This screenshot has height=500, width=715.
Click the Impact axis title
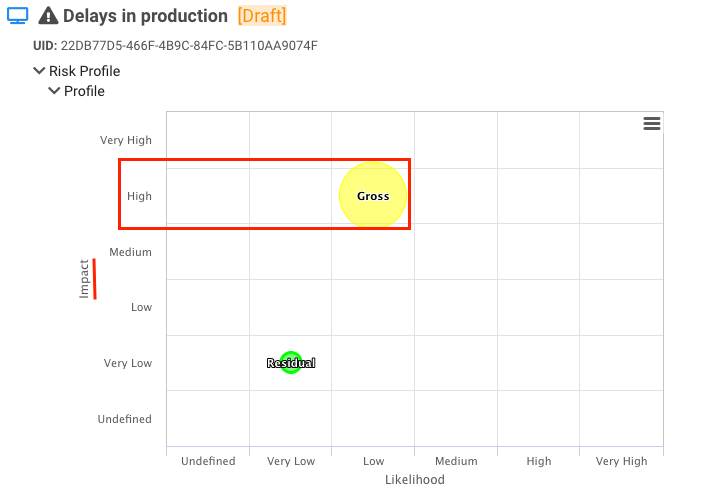click(x=85, y=279)
